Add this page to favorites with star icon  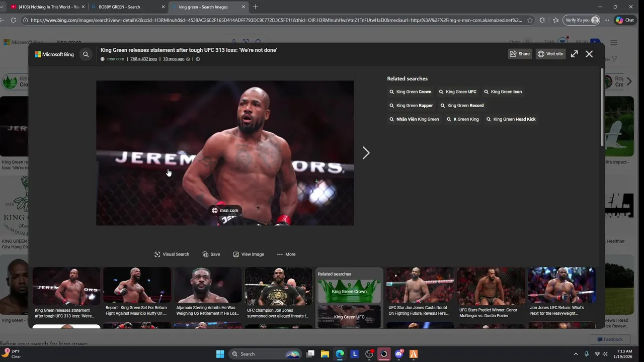tap(530, 20)
